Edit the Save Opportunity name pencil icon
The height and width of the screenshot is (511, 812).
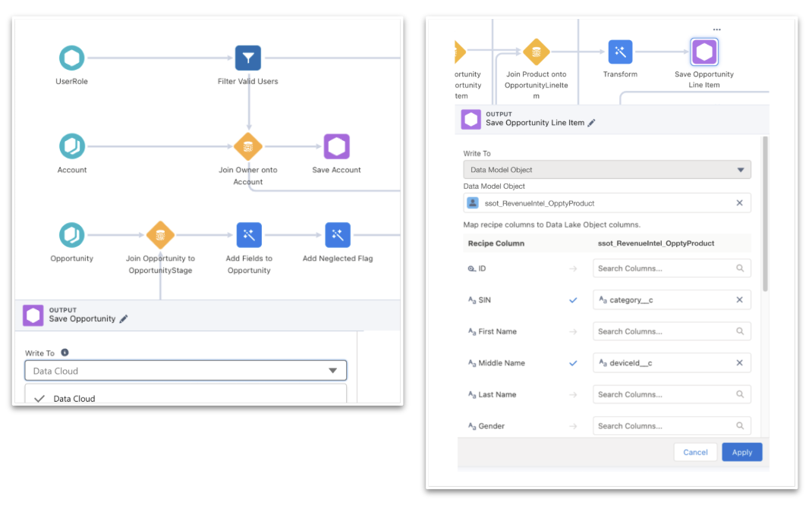(x=124, y=319)
